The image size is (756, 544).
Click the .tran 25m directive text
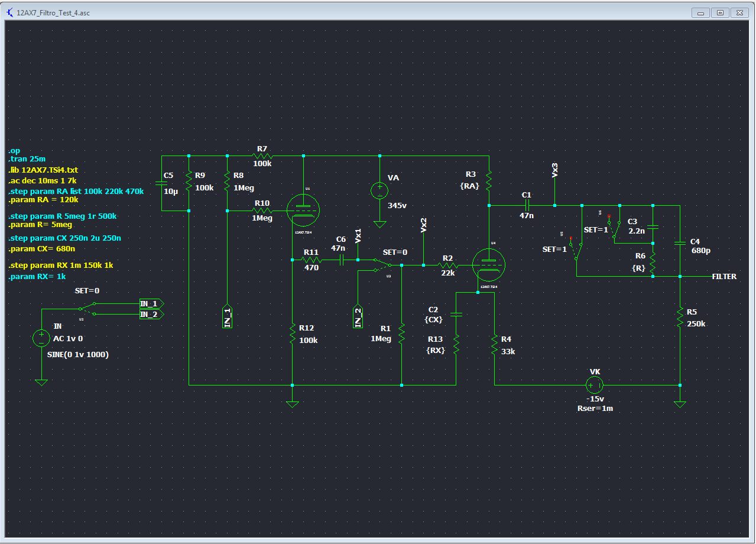[x=27, y=160]
